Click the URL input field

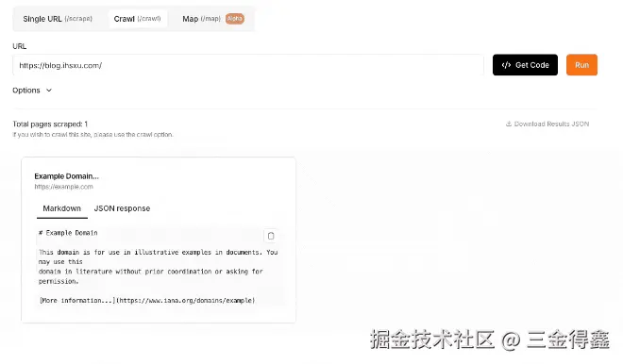(x=248, y=65)
